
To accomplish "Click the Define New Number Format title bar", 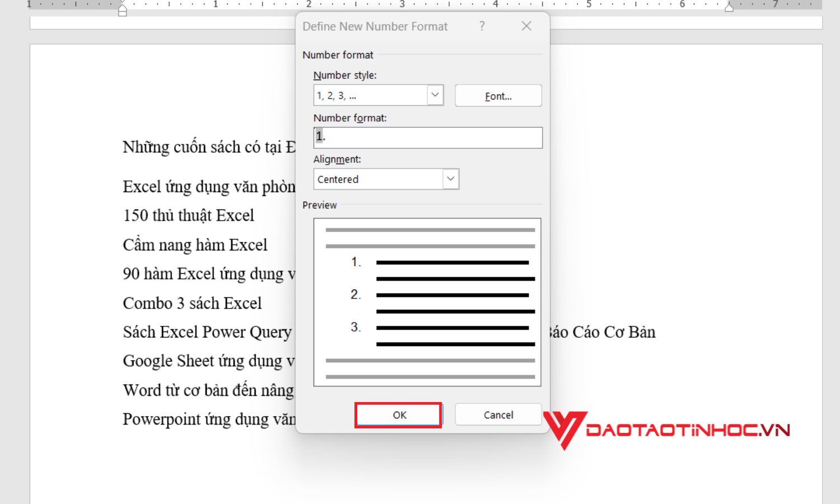I will click(375, 26).
